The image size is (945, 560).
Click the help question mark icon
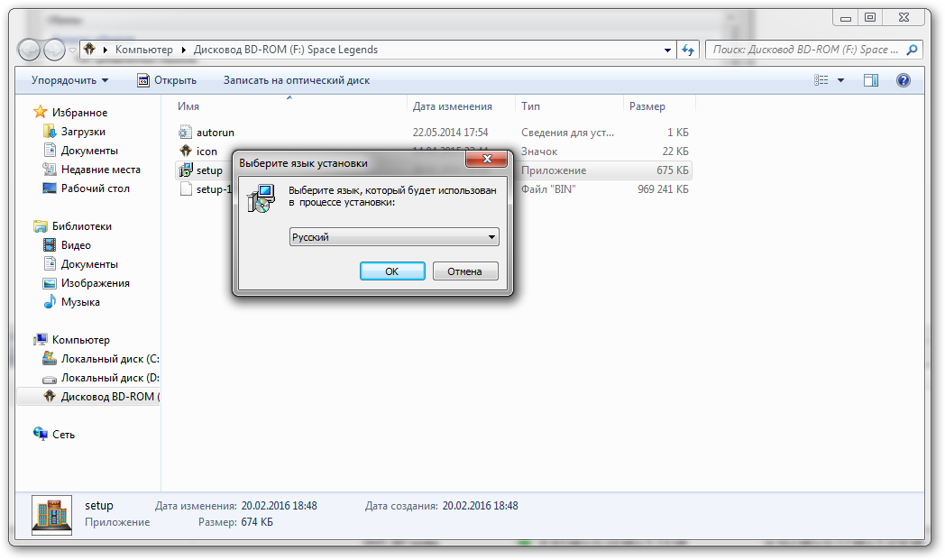click(x=903, y=80)
